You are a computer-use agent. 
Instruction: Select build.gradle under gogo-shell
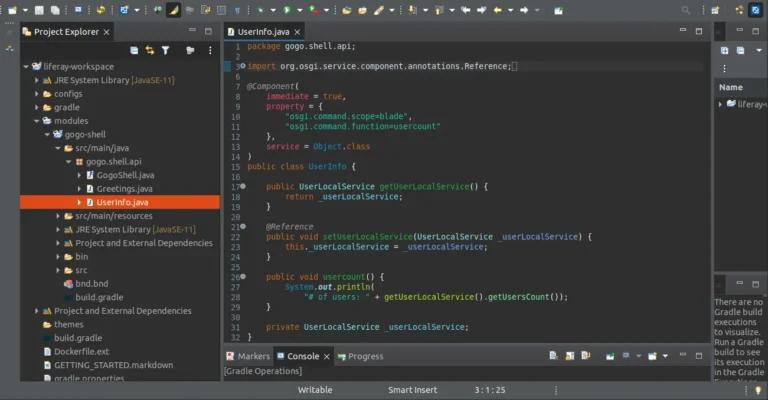point(99,297)
